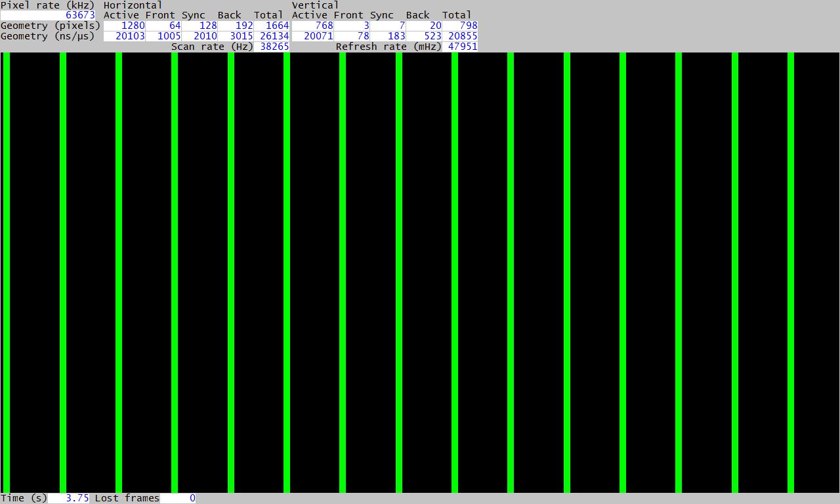This screenshot has height=504, width=840.
Task: Select horizontal front porch pixels field 64
Action: click(x=163, y=26)
